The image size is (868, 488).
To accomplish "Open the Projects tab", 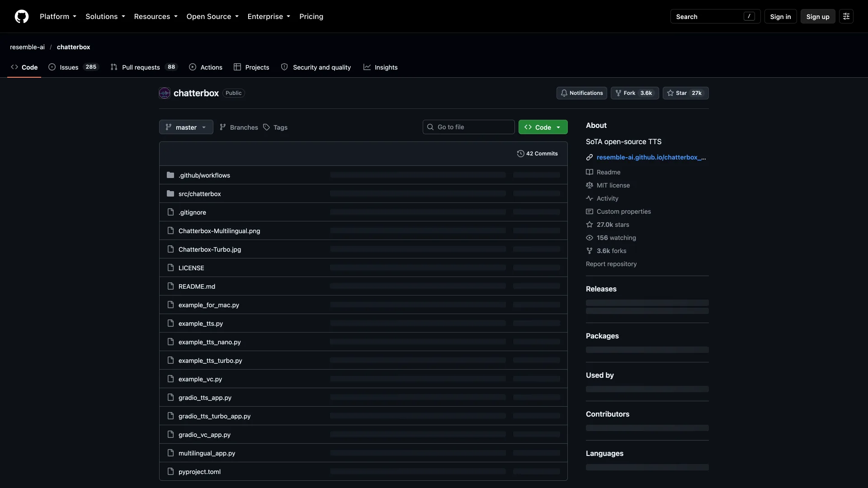I will 251,67.
